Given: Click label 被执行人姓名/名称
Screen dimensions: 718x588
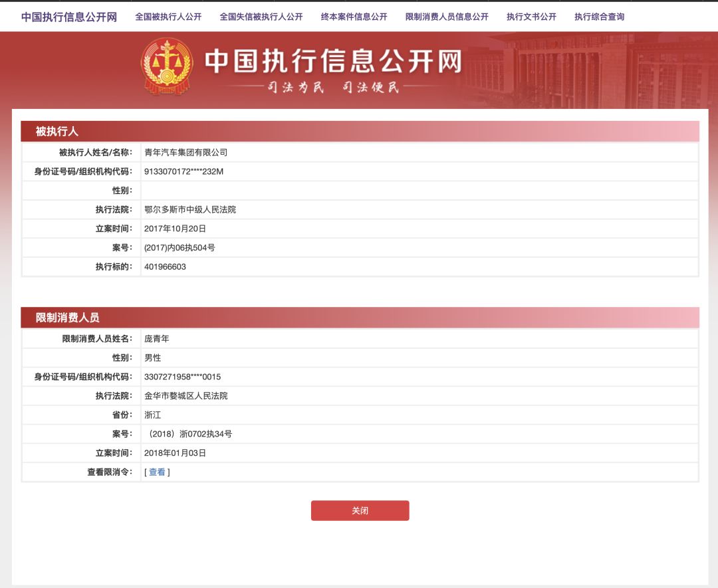Looking at the screenshot, I should [95, 152].
